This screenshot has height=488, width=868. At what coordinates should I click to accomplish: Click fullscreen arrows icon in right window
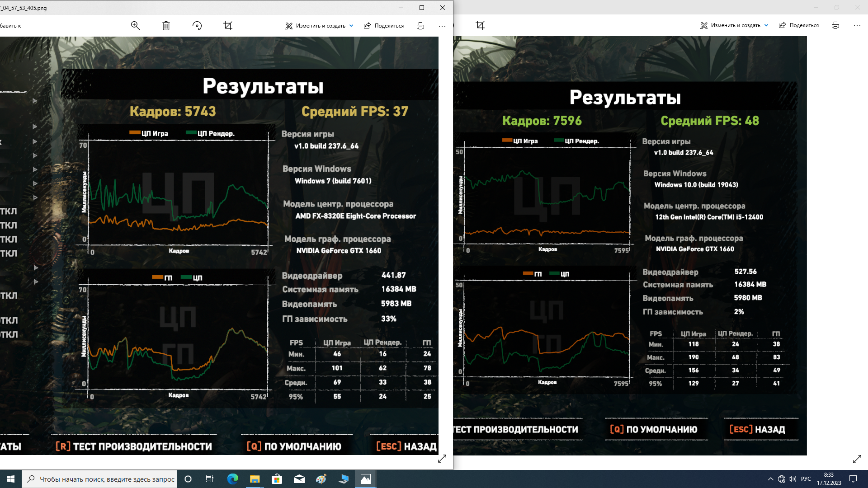pyautogui.click(x=857, y=459)
